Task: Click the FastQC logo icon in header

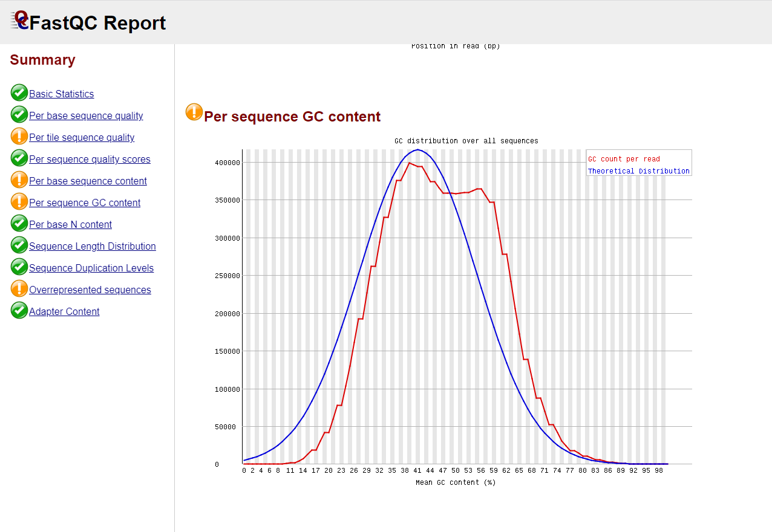Action: click(20, 20)
